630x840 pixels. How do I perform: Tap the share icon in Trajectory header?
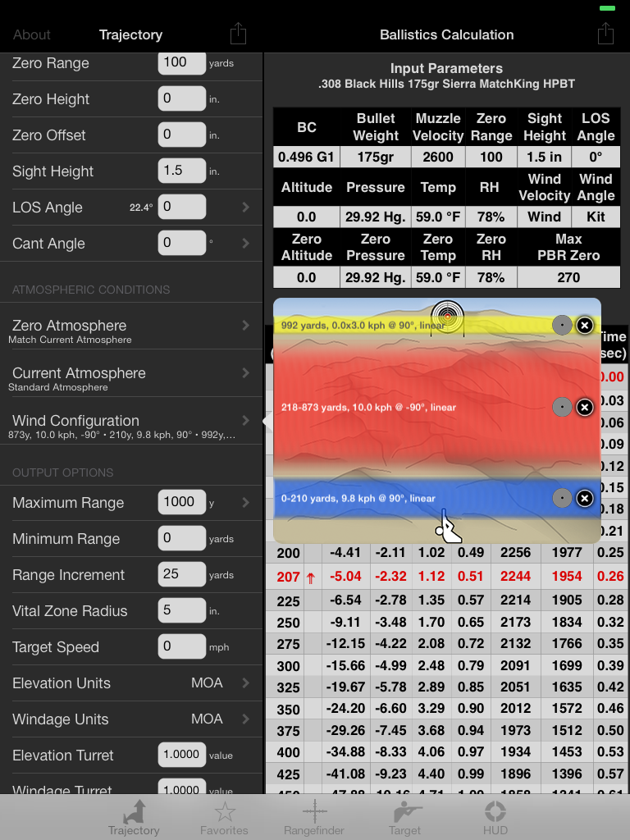[x=238, y=34]
